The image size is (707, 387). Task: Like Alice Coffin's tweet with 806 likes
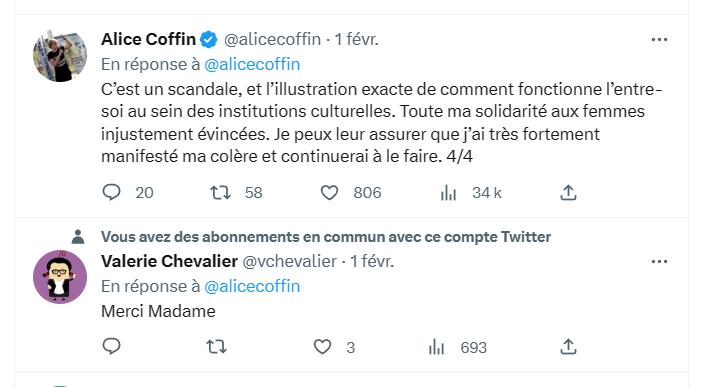329,193
